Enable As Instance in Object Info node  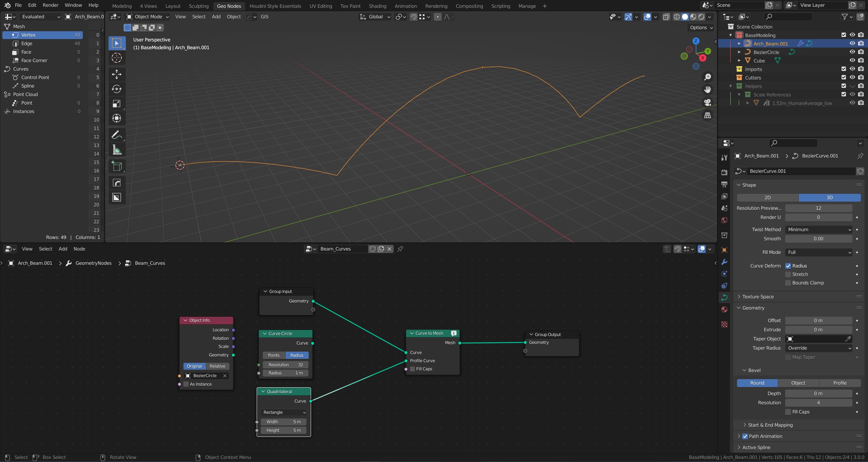tap(186, 384)
